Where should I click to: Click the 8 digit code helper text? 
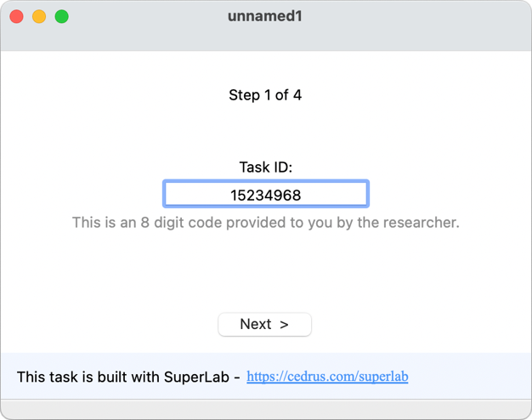(x=265, y=223)
